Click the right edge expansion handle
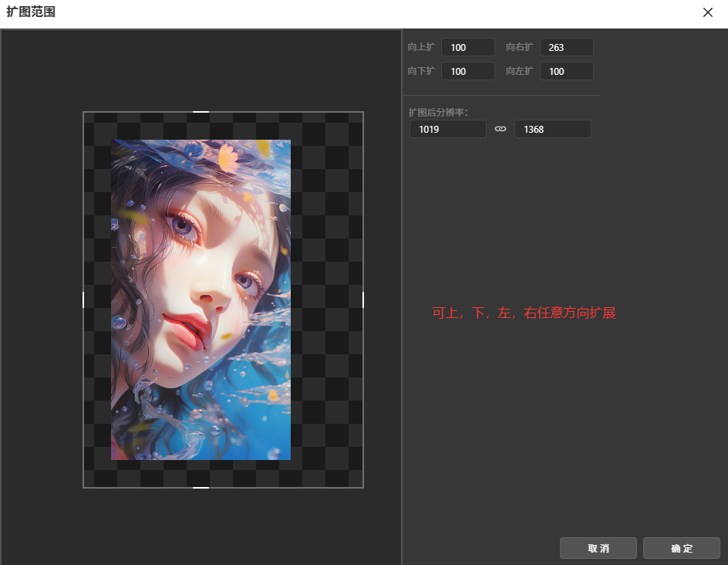The width and height of the screenshot is (728, 565). point(363,299)
